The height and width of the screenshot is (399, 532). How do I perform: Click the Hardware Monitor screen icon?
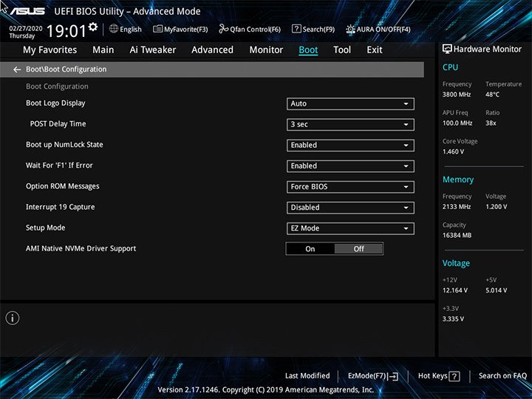[447, 49]
